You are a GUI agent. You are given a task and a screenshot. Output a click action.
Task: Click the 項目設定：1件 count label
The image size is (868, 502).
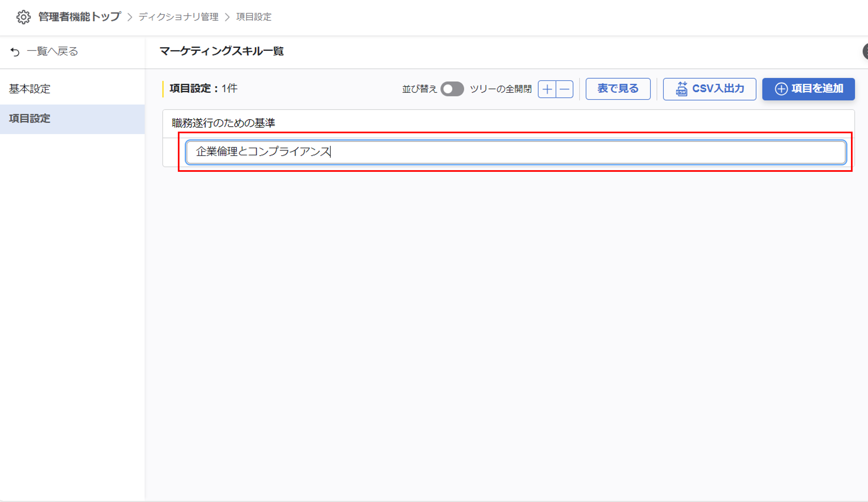pyautogui.click(x=203, y=89)
